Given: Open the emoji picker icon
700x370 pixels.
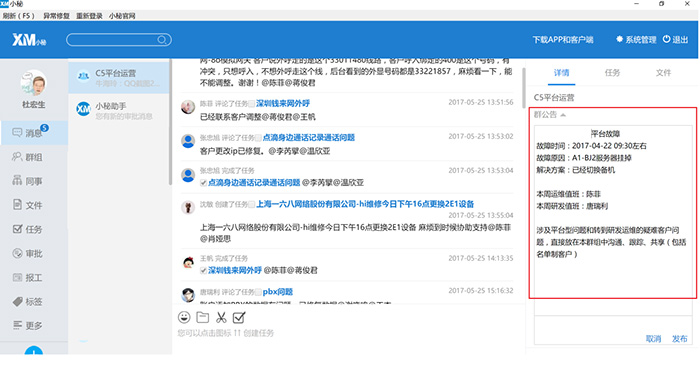Looking at the screenshot, I should coord(184,317).
